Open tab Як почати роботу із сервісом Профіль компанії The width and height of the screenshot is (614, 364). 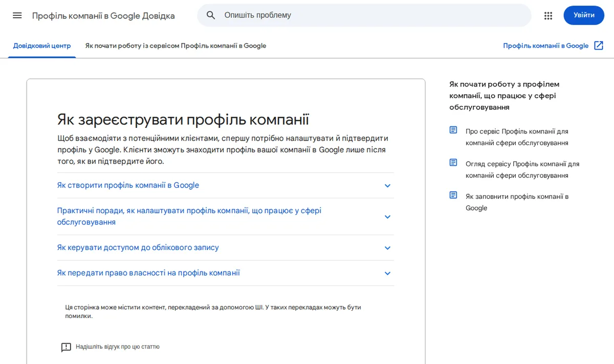[x=176, y=45]
